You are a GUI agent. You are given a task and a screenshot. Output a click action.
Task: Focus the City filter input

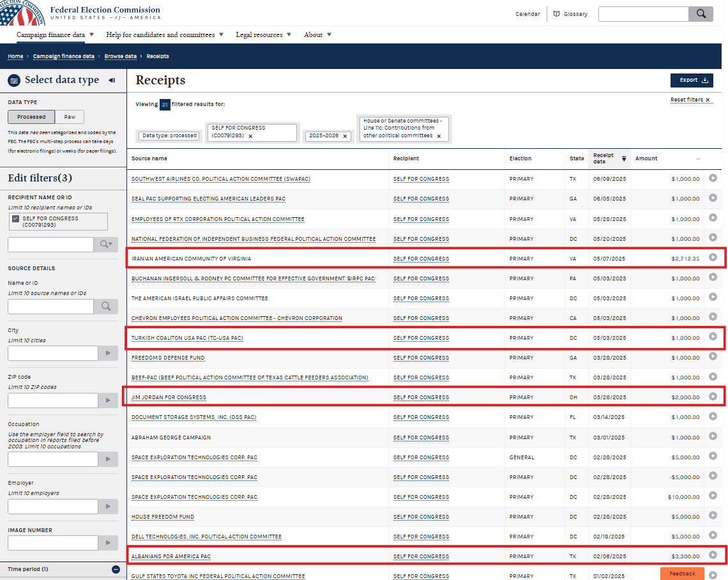click(53, 353)
